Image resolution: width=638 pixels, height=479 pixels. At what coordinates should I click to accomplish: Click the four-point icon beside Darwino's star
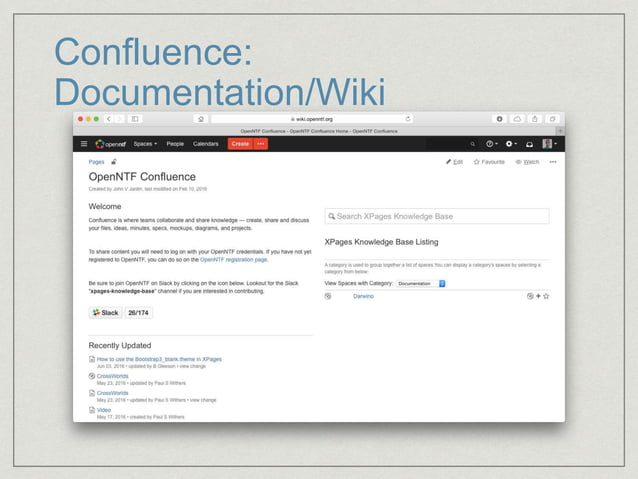click(538, 296)
